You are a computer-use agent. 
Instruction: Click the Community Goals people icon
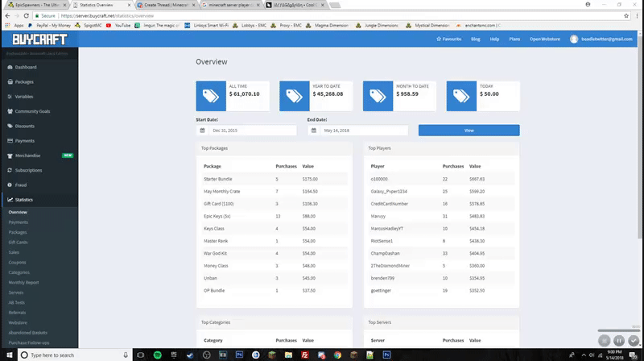10,111
